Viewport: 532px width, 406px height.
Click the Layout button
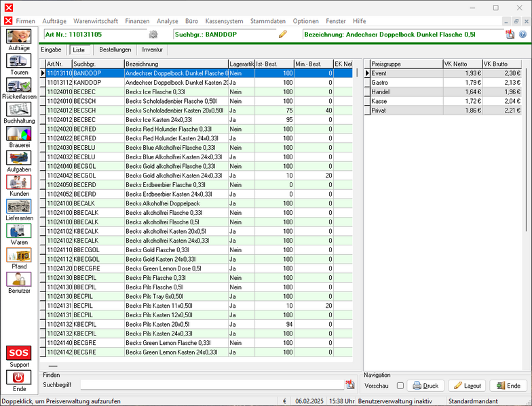[x=467, y=386]
